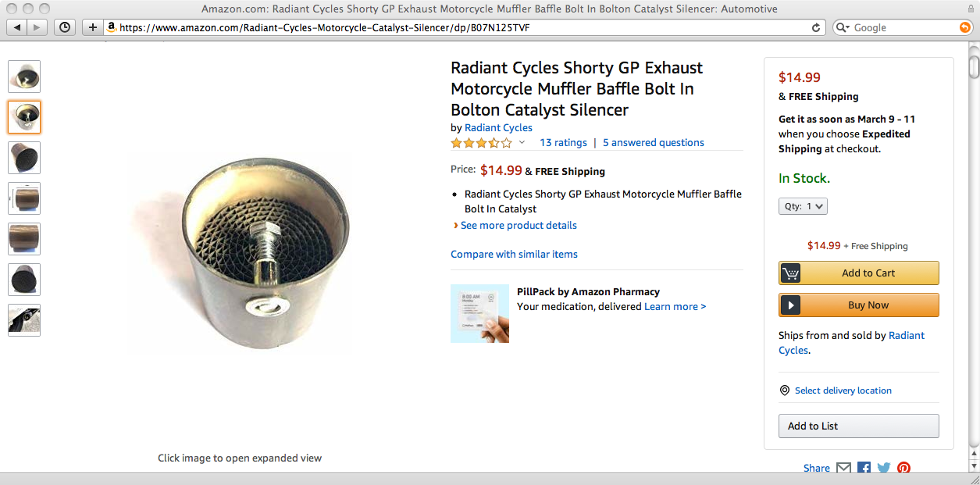
Task: Open the Qty quantity dropdown
Action: click(x=803, y=206)
